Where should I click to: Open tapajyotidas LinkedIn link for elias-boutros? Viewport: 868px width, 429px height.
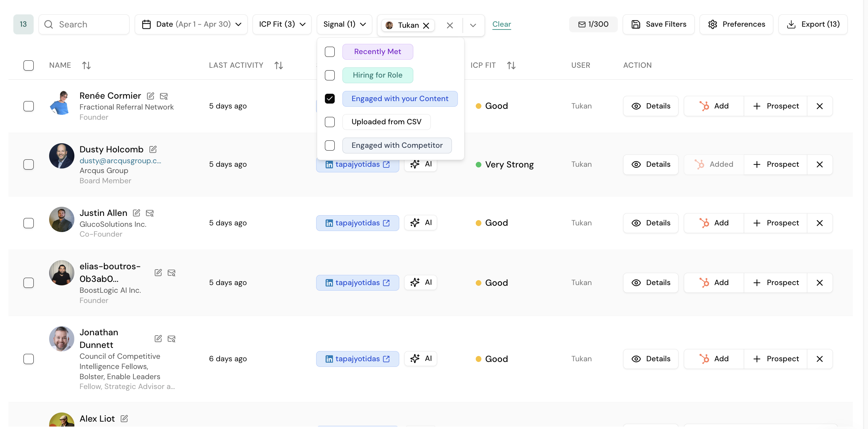coord(357,283)
